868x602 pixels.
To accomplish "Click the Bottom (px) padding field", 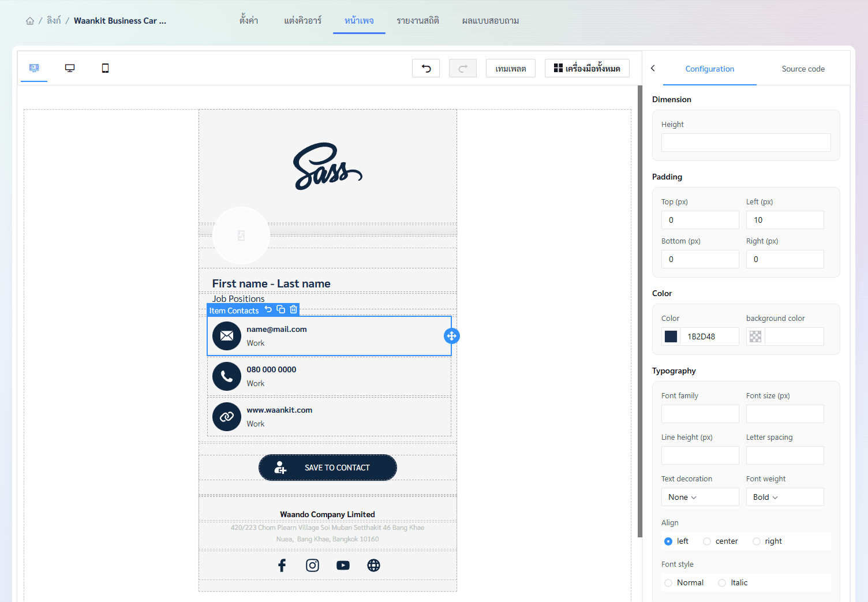I will 700,259.
